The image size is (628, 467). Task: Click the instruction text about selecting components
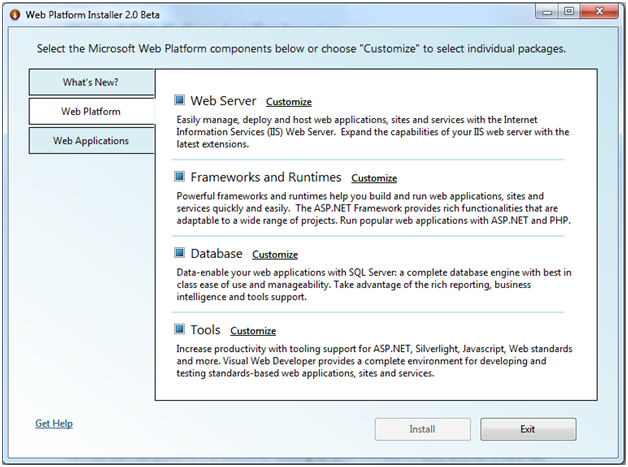(x=301, y=49)
